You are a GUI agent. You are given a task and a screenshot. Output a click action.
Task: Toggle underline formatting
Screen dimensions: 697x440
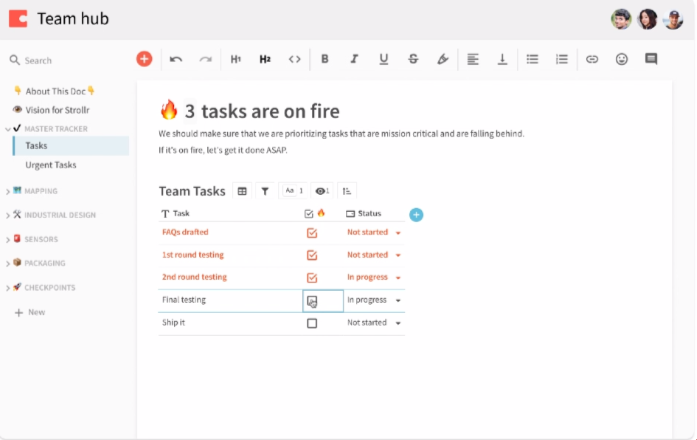pyautogui.click(x=384, y=59)
